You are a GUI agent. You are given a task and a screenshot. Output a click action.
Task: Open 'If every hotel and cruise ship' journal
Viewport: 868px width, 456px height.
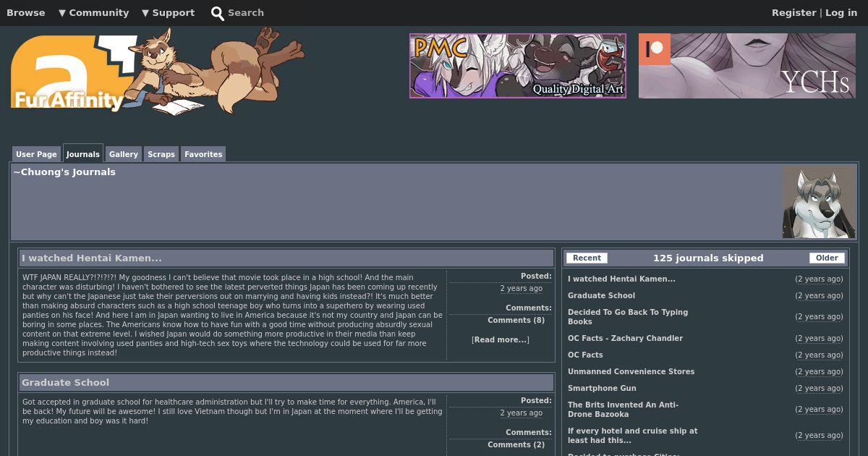pyautogui.click(x=633, y=436)
